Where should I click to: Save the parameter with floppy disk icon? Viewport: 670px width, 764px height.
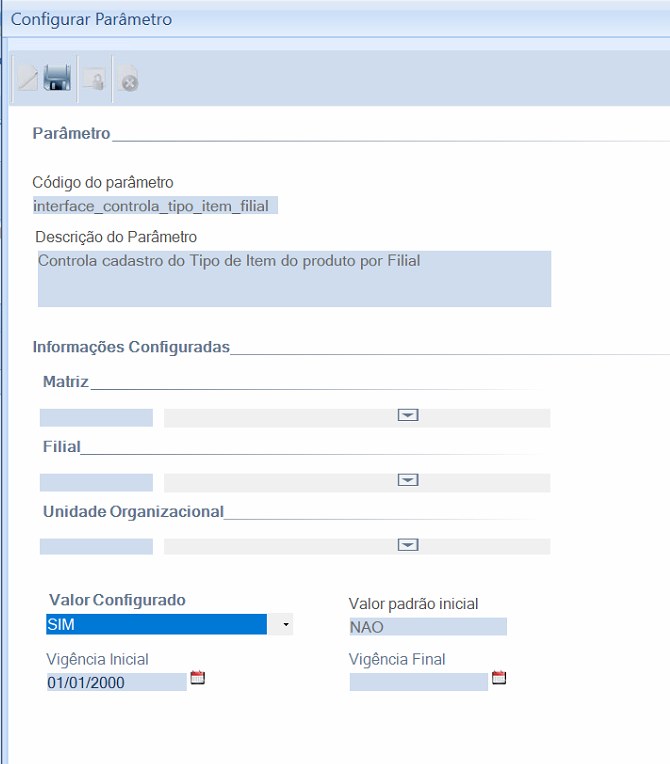point(57,78)
